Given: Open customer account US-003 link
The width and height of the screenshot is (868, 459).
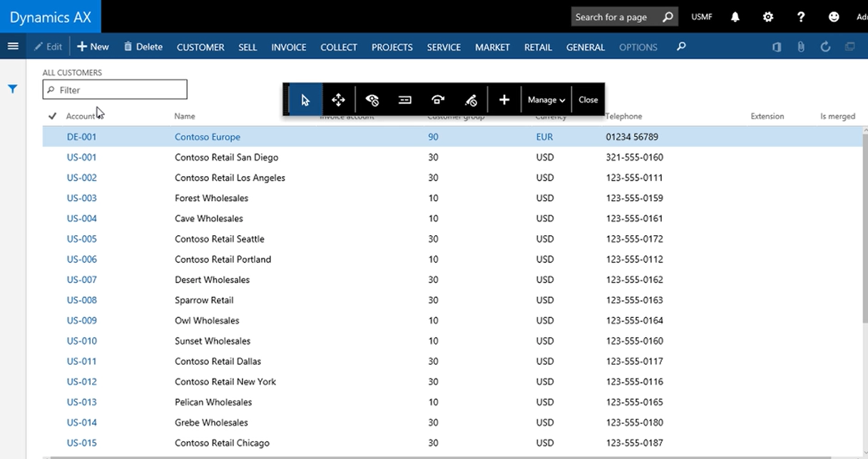Looking at the screenshot, I should 82,198.
